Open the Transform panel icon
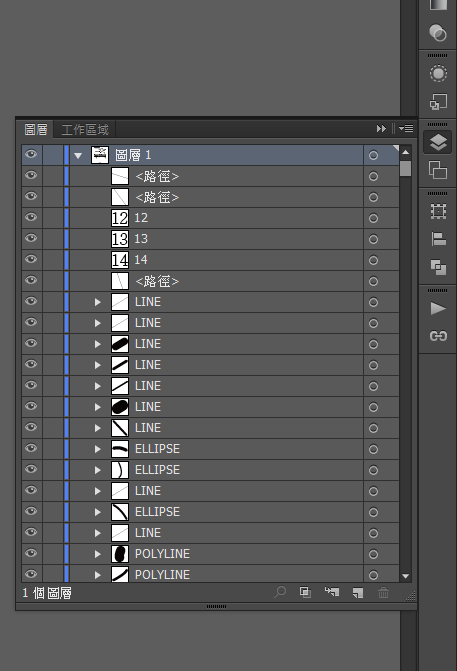The width and height of the screenshot is (457, 671). point(438,211)
